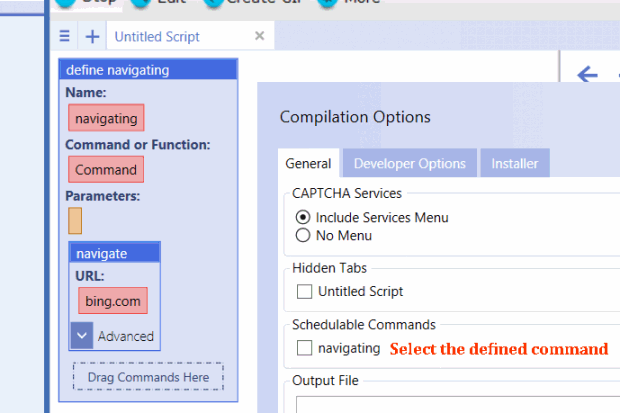Select the navigate command block header
Image resolution: width=620 pixels, height=413 pixels.
(x=115, y=253)
